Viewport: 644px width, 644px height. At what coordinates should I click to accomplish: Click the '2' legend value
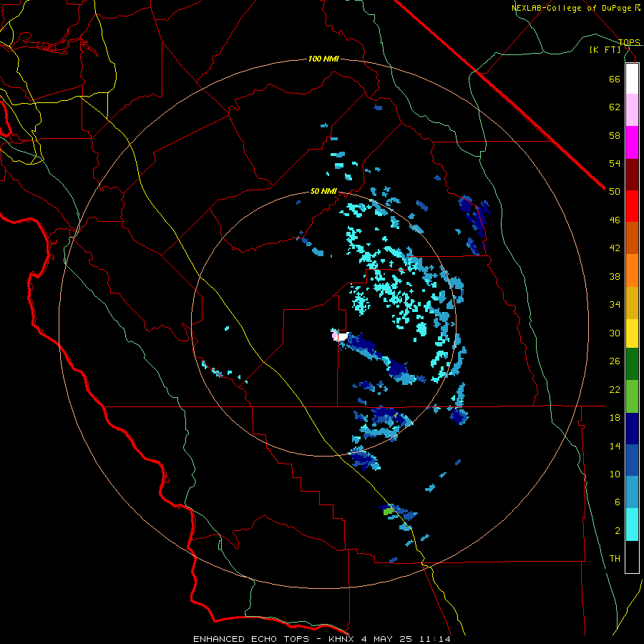pos(617,531)
